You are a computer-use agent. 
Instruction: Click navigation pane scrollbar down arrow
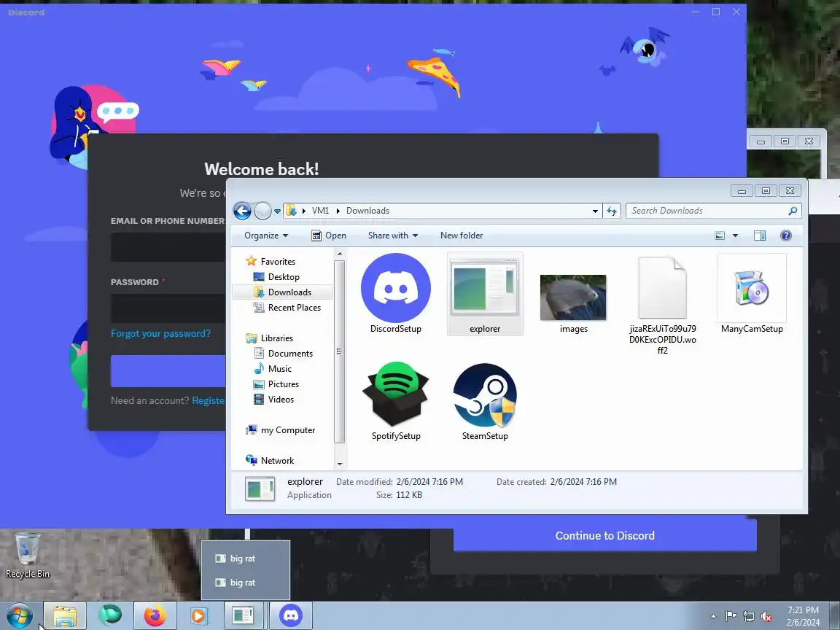click(339, 464)
